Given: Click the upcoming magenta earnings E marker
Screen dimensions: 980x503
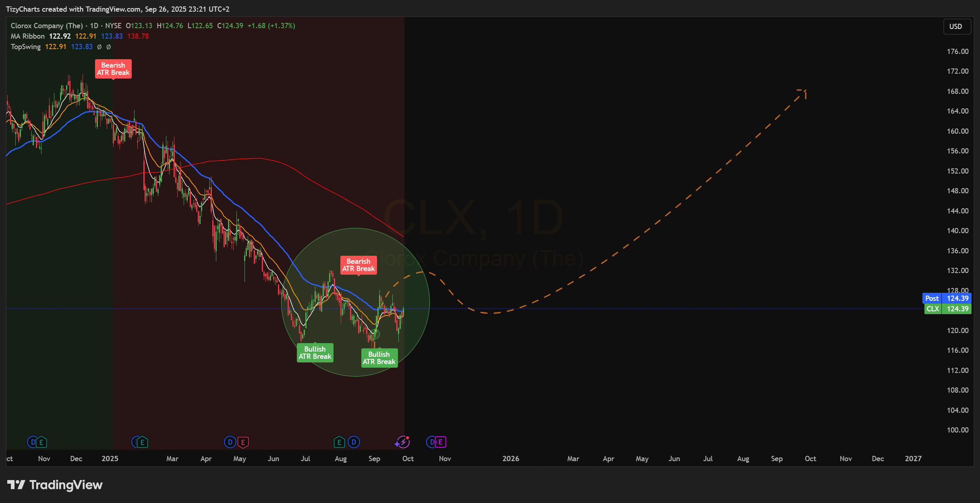Looking at the screenshot, I should point(440,442).
